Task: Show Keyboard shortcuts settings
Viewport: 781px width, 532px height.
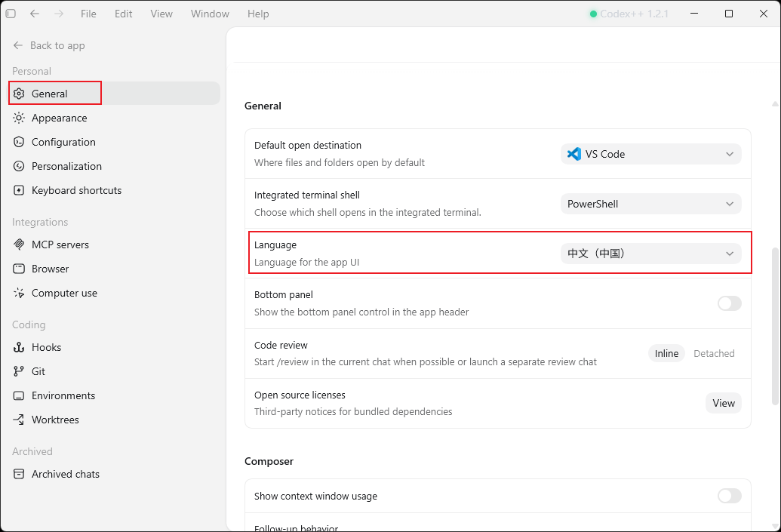Action: point(115,190)
